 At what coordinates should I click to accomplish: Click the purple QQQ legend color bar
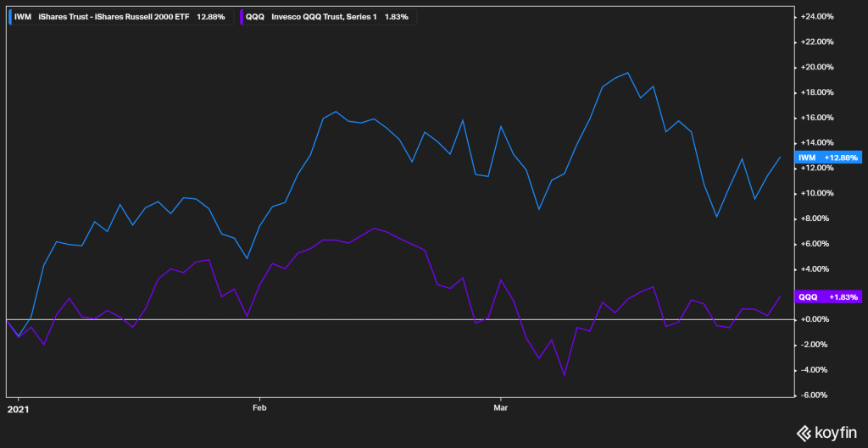243,16
